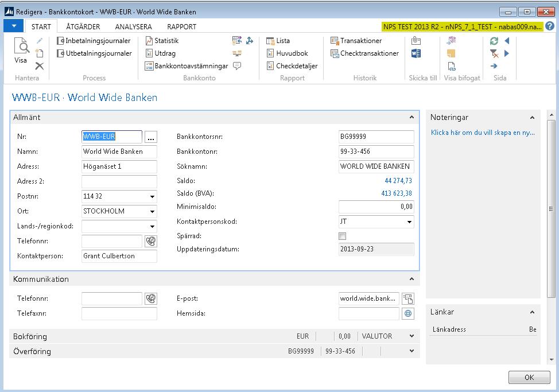Click the OK button

[529, 378]
